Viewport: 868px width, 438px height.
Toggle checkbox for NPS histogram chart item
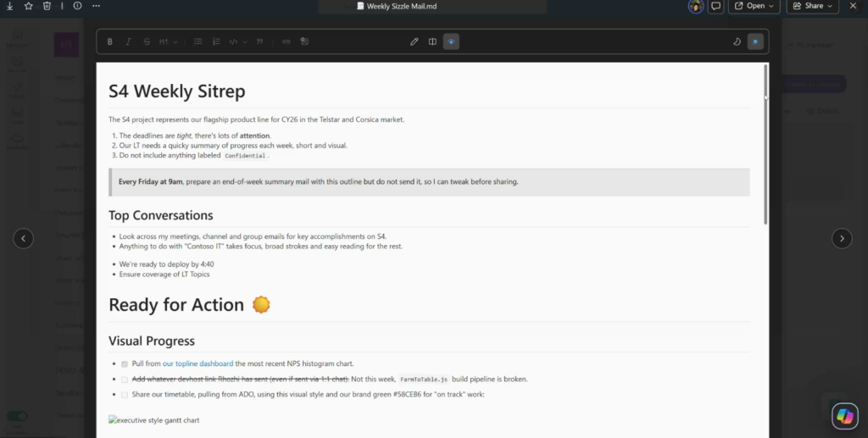tap(125, 364)
